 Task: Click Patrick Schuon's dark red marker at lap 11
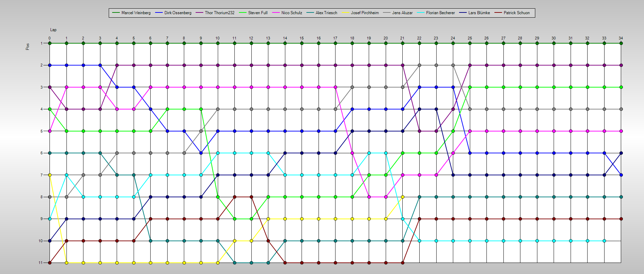[x=234, y=197]
